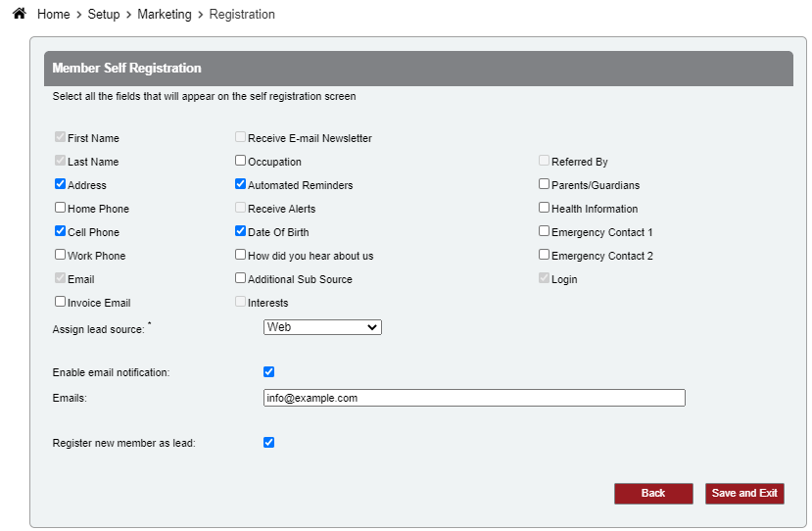Check the Occupation field checkbox

tap(241, 161)
